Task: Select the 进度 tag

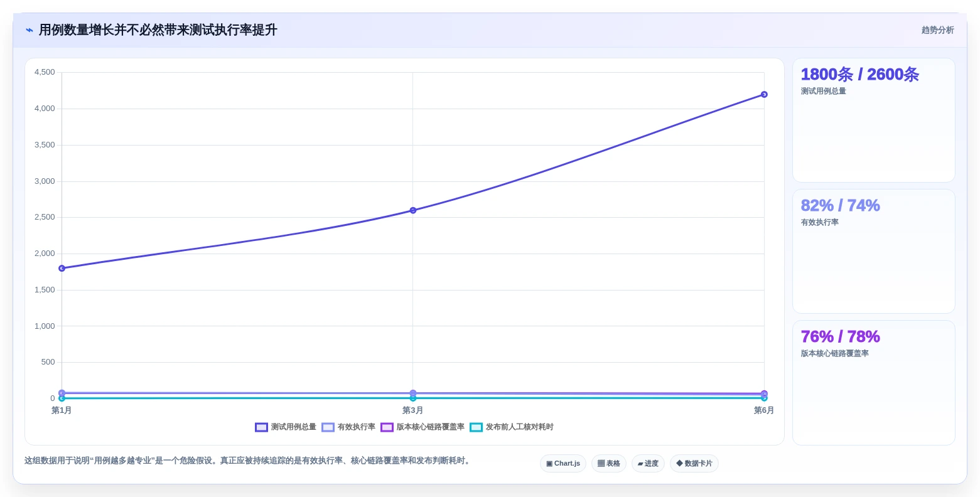Action: click(648, 464)
